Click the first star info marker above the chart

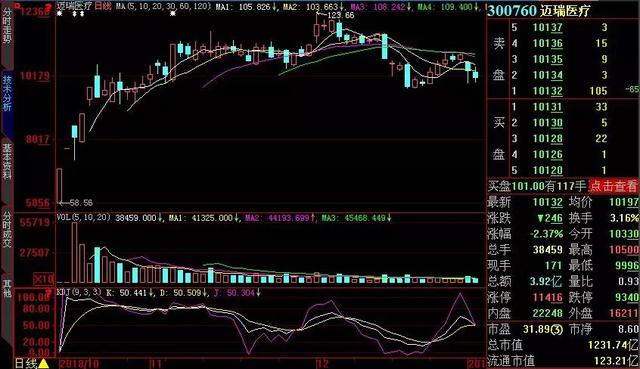(60, 13)
